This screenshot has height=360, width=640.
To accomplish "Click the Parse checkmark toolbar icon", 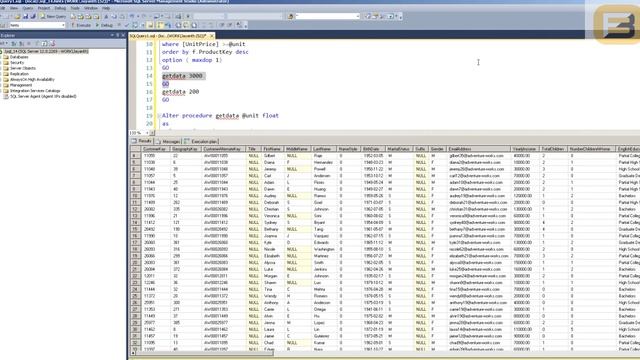I will 127,25.
